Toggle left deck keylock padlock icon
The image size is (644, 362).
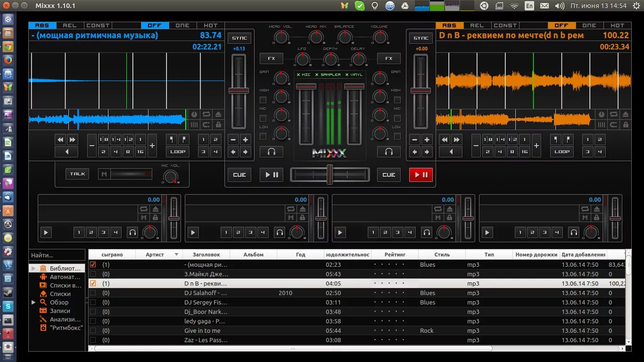218,125
